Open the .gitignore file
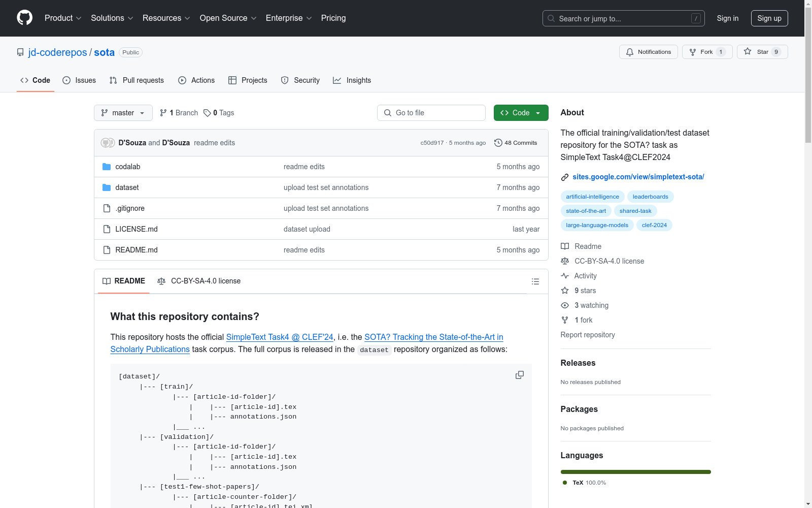 click(130, 208)
